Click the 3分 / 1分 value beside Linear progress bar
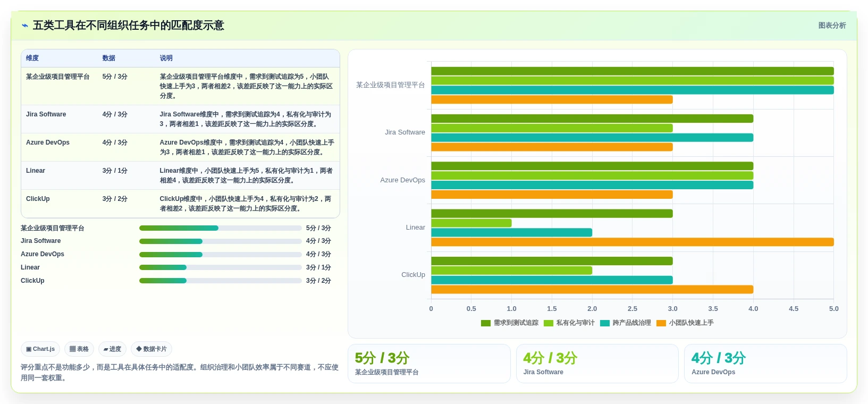 click(x=318, y=267)
